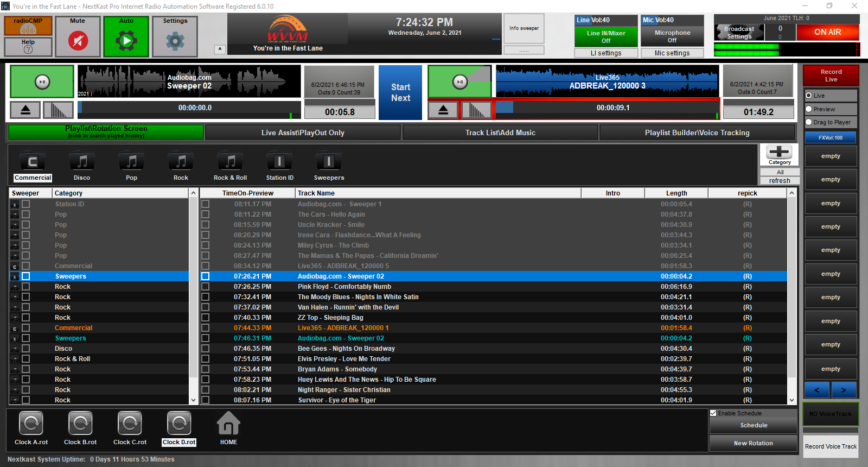Select the Preview radio option

click(809, 109)
